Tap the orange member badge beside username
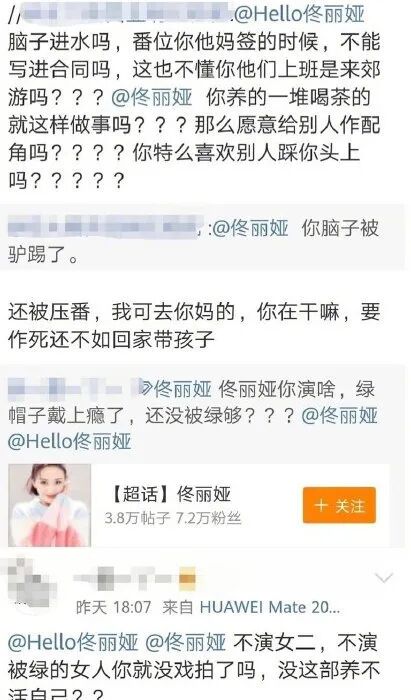Viewport: 411px width, 700px height. tap(187, 579)
